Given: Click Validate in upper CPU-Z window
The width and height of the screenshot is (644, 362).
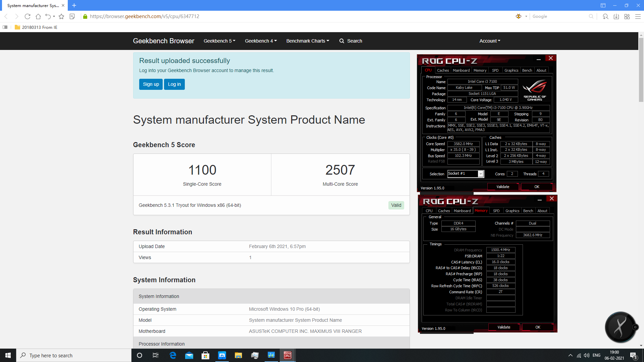Looking at the screenshot, I should coord(503,187).
